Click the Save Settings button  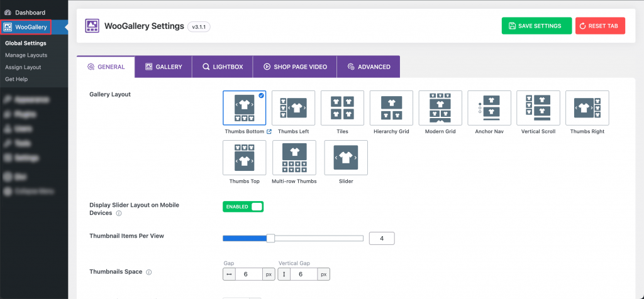coord(536,26)
